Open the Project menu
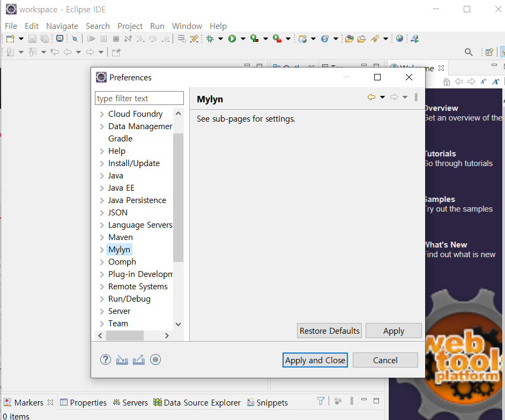Image resolution: width=505 pixels, height=420 pixels. pyautogui.click(x=130, y=26)
